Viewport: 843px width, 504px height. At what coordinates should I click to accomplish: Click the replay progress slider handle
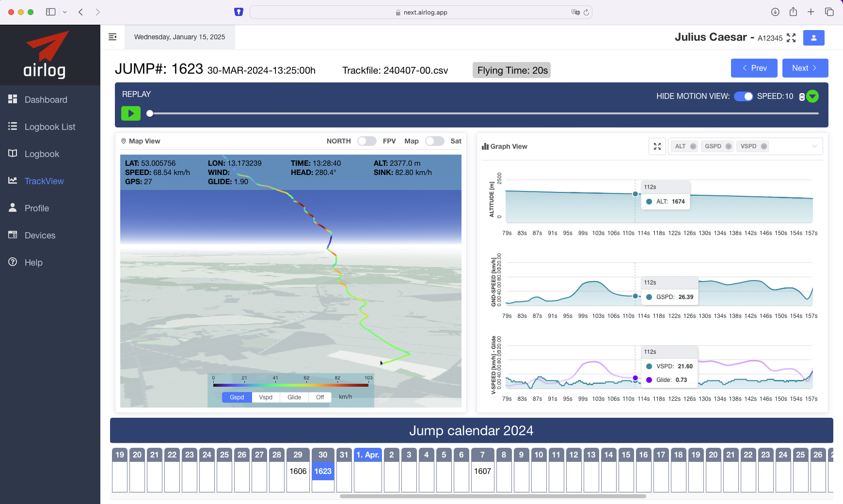tap(150, 113)
